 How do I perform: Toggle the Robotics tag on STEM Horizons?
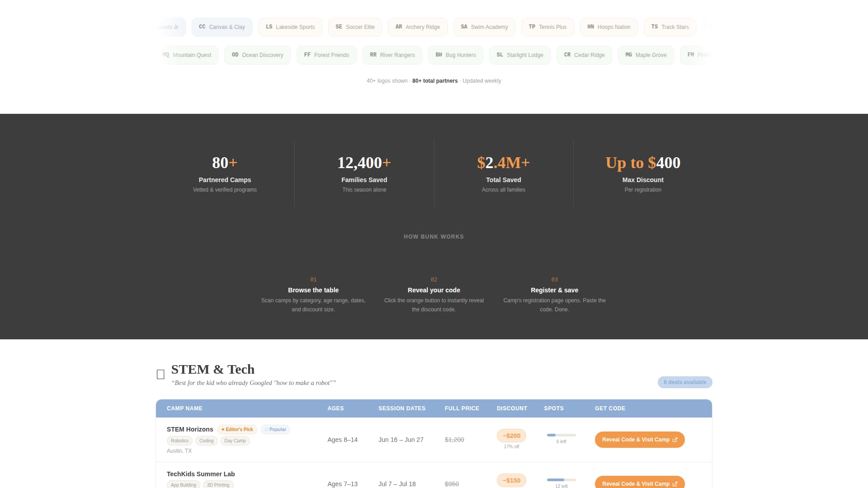tap(179, 441)
